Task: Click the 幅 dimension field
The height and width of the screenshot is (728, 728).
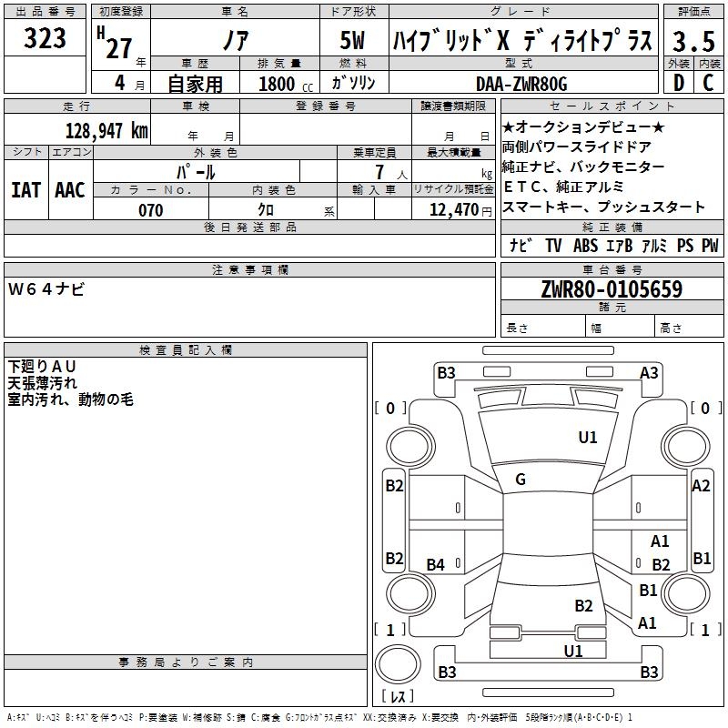Action: coord(621,328)
